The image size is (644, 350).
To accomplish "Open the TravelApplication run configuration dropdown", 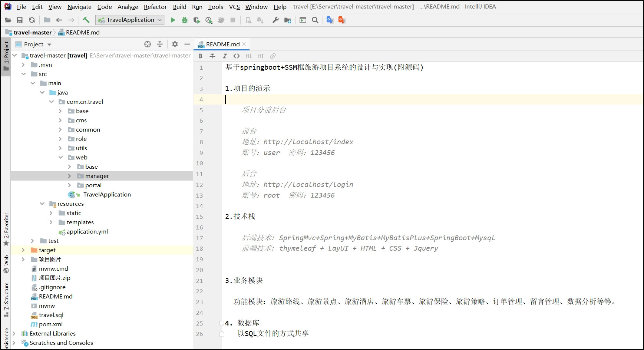I will [x=130, y=20].
